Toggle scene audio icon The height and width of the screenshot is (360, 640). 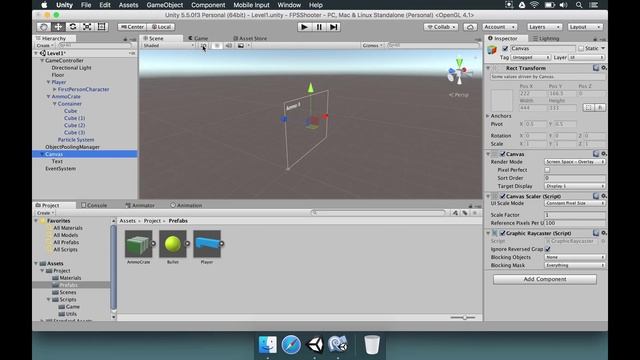click(229, 45)
